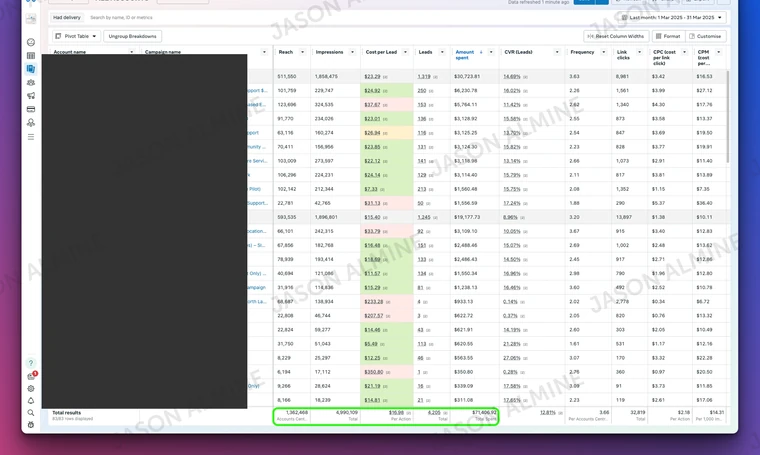The width and height of the screenshot is (760, 455).
Task: Click the Total results label
Action: tap(66, 413)
